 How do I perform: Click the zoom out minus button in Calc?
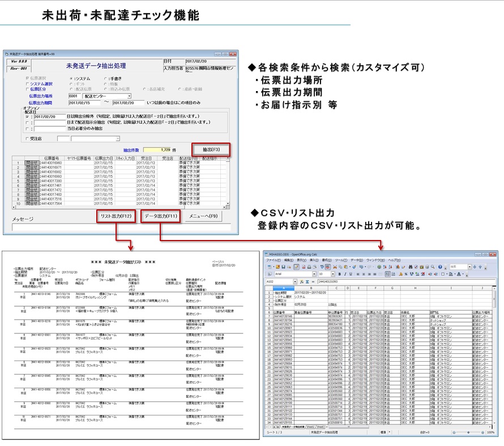(x=454, y=432)
